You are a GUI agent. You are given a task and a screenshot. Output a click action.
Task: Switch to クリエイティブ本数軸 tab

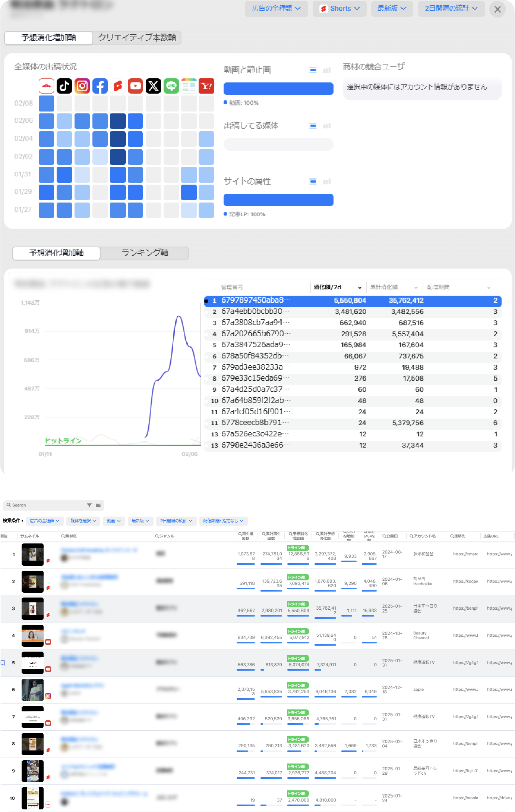(137, 38)
